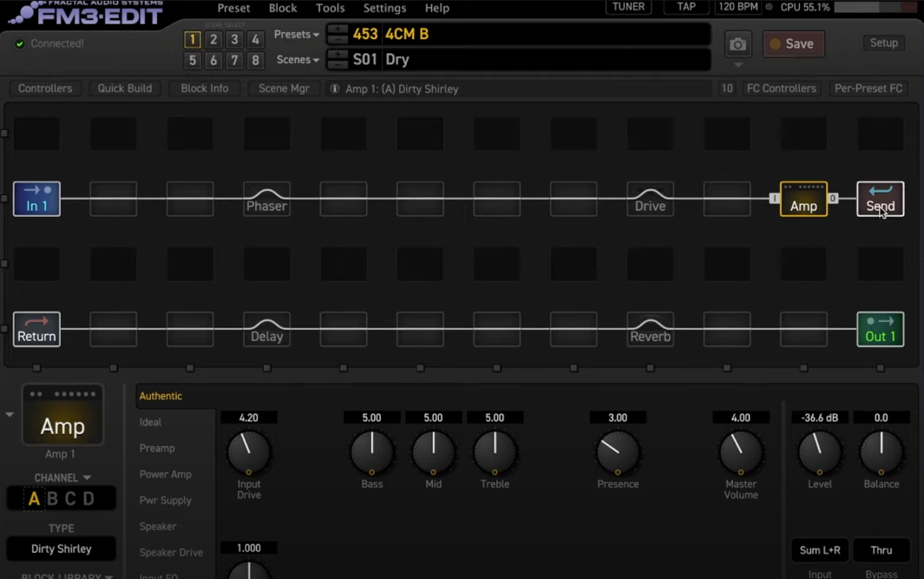Viewport: 924px width, 579px height.
Task: Open the Block menu
Action: pos(283,9)
